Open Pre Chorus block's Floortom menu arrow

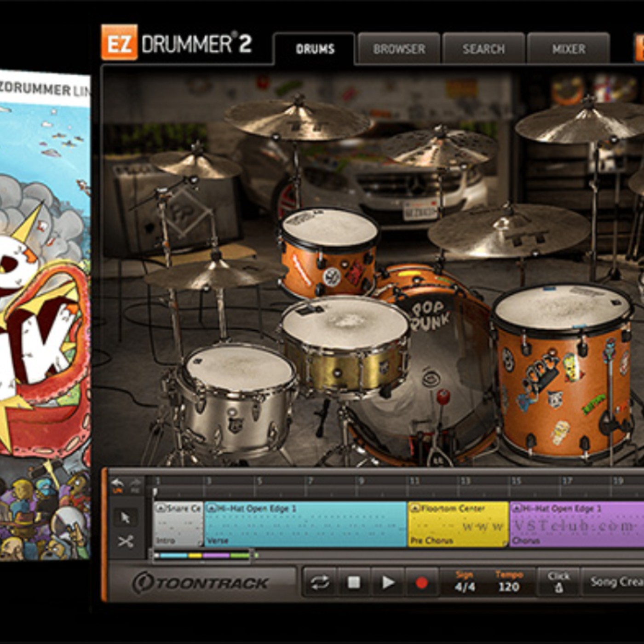(x=415, y=508)
